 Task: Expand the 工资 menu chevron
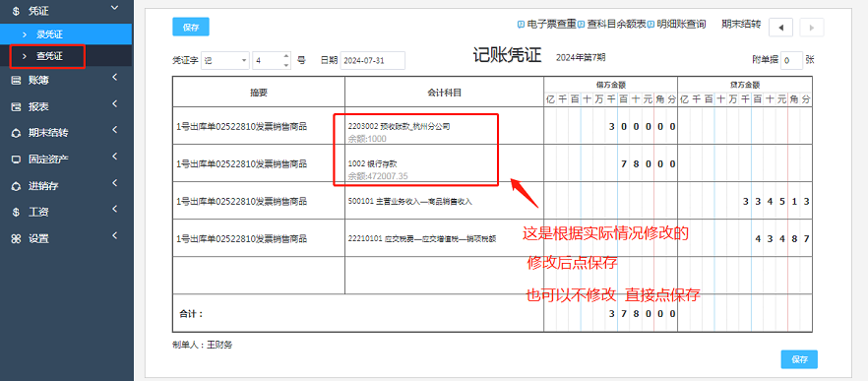pyautogui.click(x=114, y=210)
